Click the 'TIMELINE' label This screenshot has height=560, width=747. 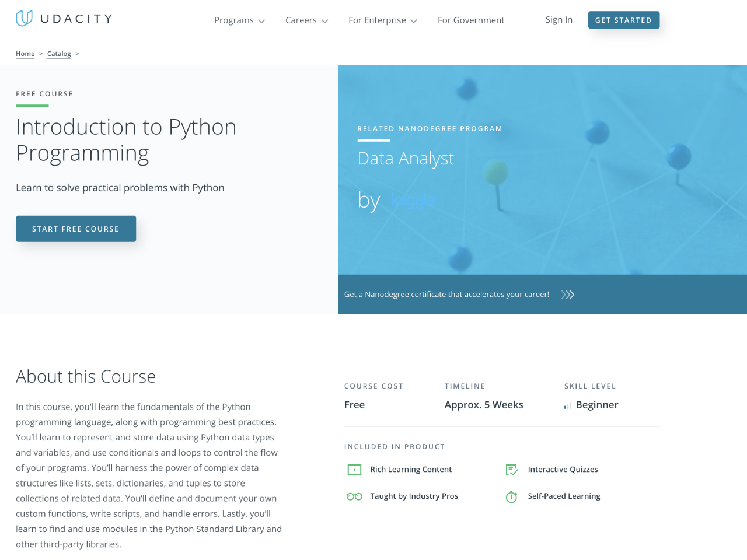click(465, 386)
